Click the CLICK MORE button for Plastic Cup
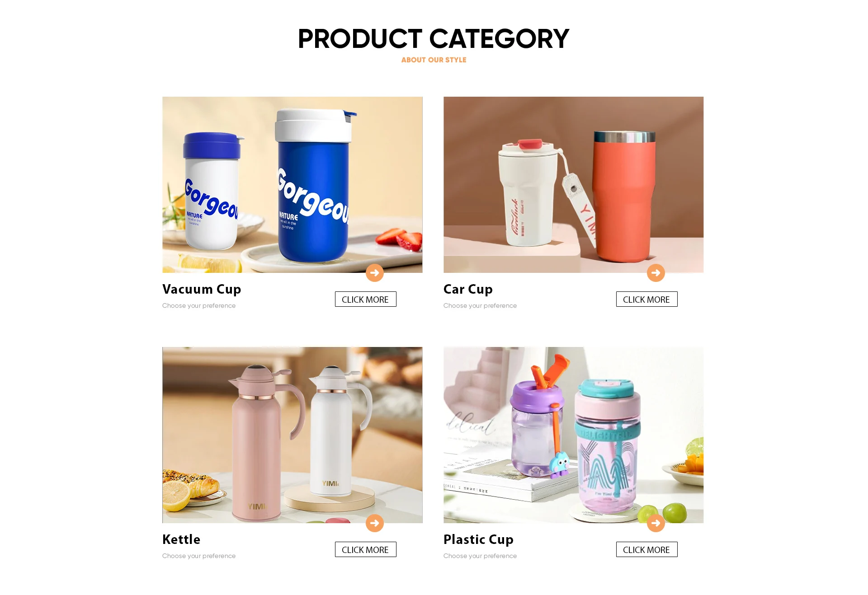The width and height of the screenshot is (868, 595). point(646,549)
